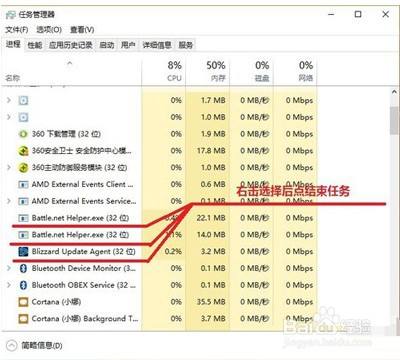The width and height of the screenshot is (400, 360).
Task: Click icon of the unnamed 1.7 MB process
Action: pyautogui.click(x=23, y=100)
